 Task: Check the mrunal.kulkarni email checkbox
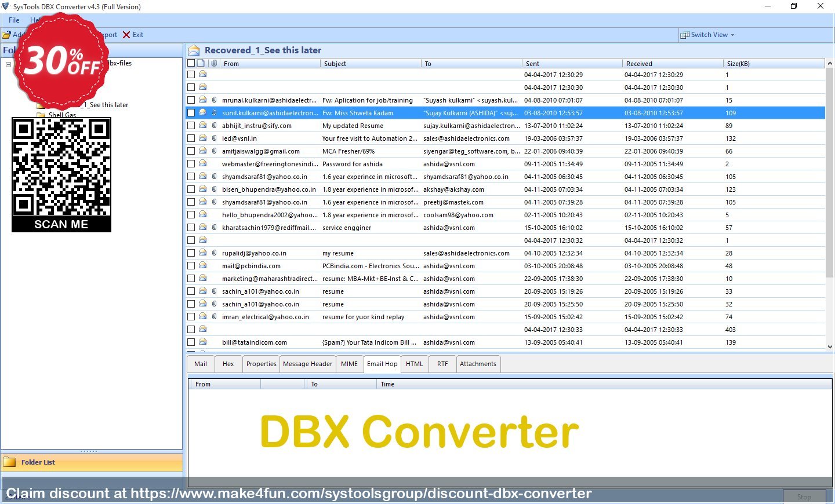pos(191,100)
